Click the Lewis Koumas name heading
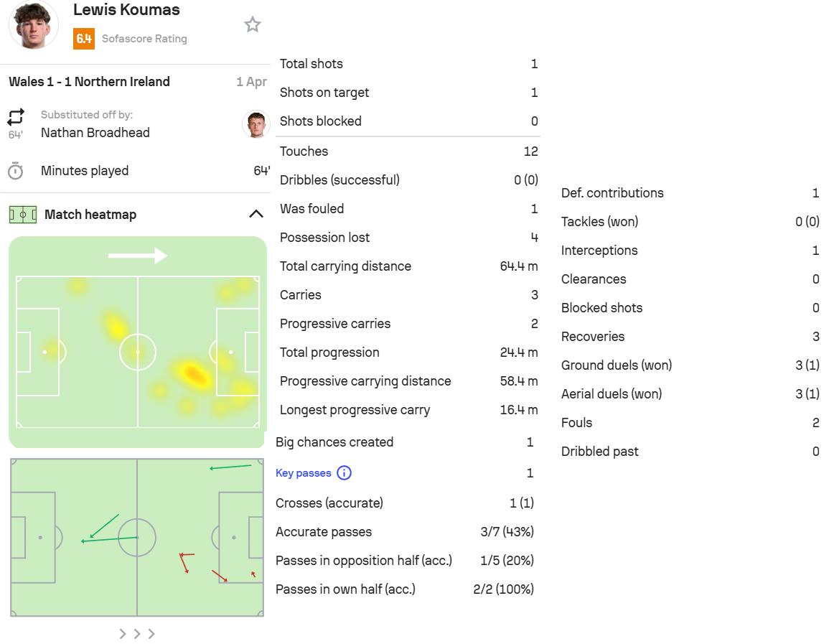 (x=126, y=10)
